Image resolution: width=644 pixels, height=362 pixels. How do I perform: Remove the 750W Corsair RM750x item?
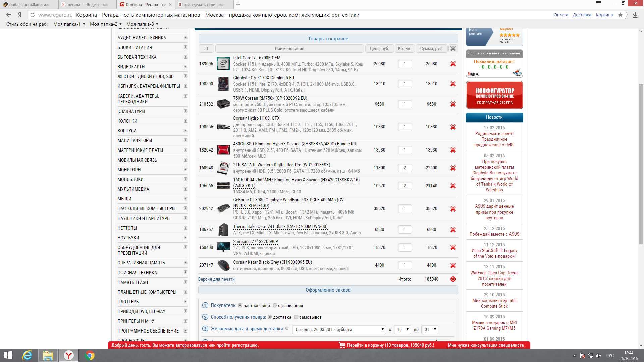tap(453, 104)
